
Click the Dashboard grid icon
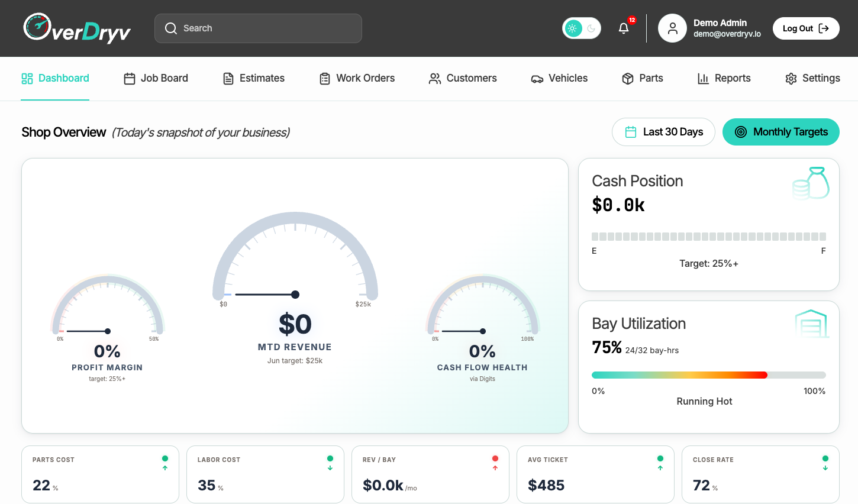tap(27, 79)
